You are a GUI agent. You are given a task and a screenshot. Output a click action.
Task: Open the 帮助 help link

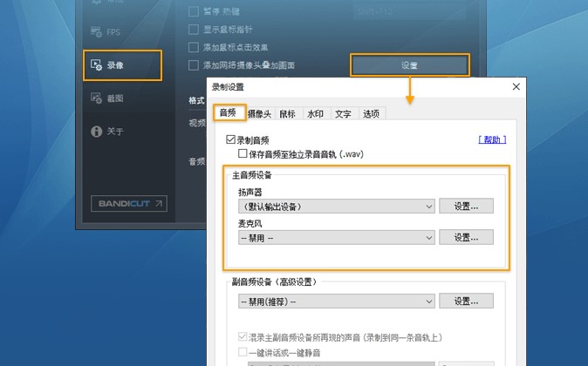click(492, 139)
